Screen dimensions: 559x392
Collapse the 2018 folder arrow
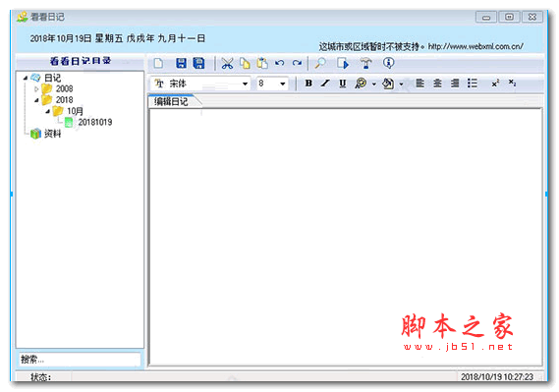(36, 100)
